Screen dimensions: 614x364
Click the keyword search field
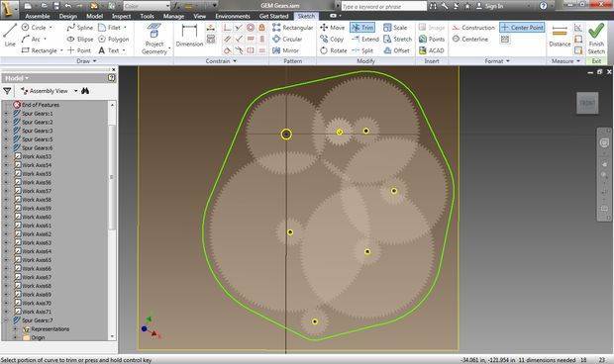[383, 6]
